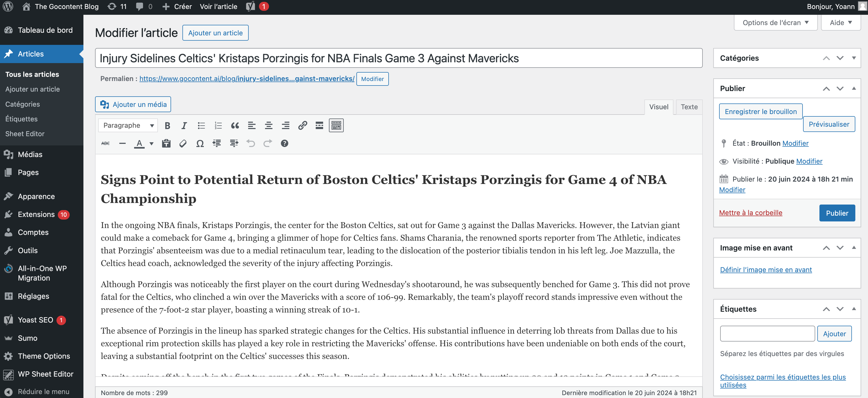This screenshot has width=868, height=398.
Task: Open the text color dropdown arrow
Action: pos(152,144)
